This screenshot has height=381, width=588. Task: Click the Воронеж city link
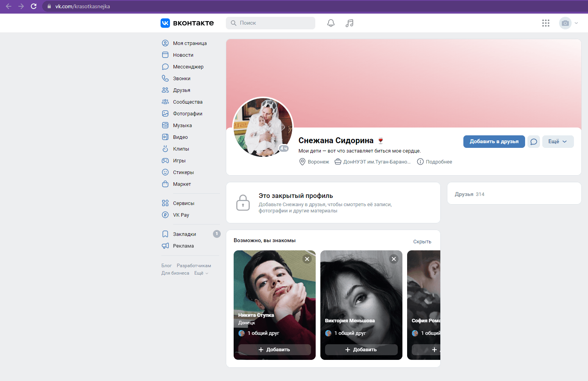click(x=314, y=162)
